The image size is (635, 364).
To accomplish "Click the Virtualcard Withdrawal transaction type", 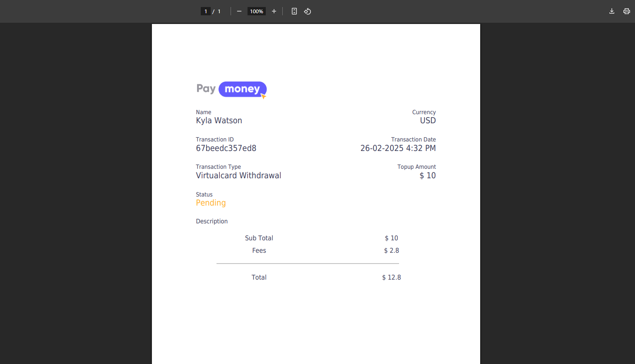I will pyautogui.click(x=238, y=175).
